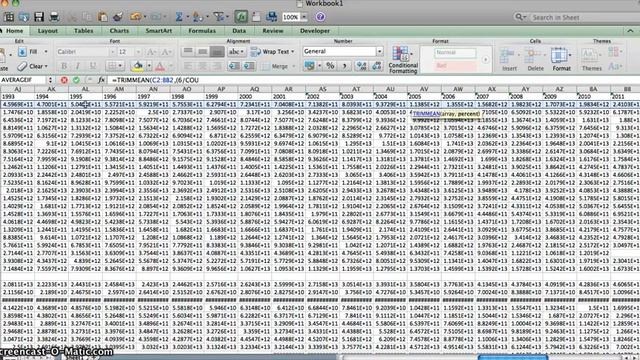Click the AutoSum sigma icon
Screen dimensions: 640x360
(179, 17)
